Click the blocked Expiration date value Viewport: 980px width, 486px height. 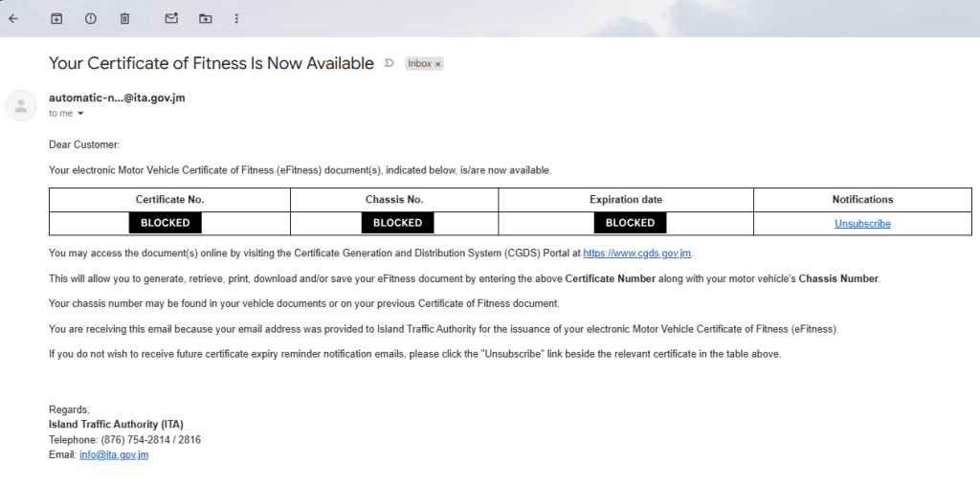tap(630, 223)
